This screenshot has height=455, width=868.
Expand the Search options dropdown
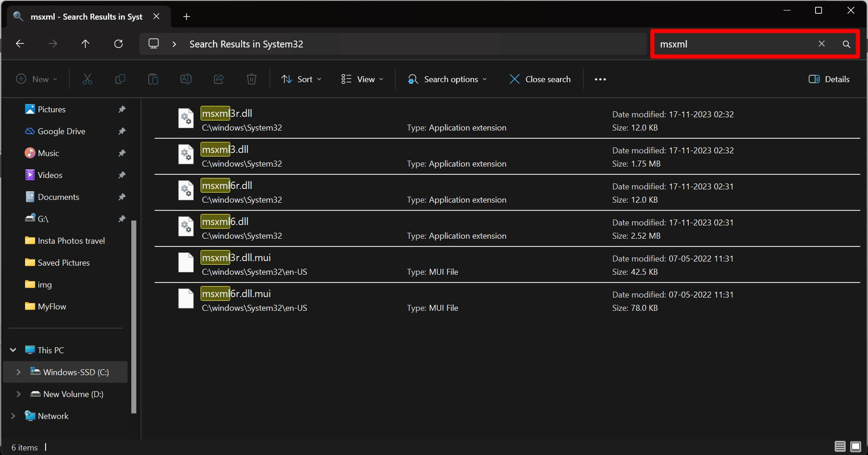(447, 79)
